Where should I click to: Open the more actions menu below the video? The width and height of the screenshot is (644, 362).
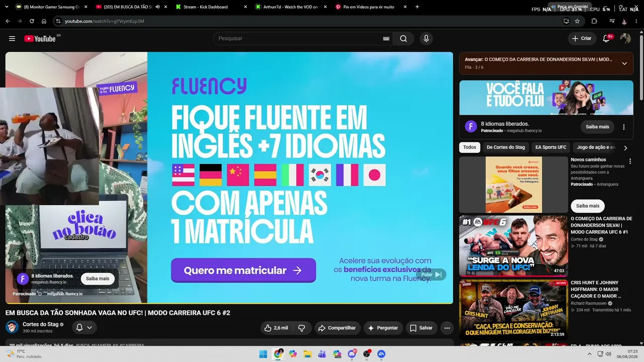click(447, 328)
